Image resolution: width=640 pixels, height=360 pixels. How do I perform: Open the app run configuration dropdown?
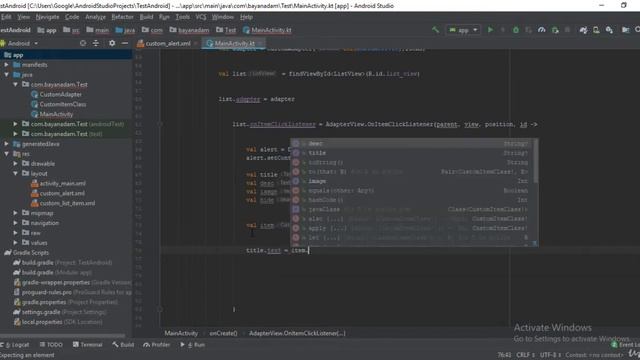tap(463, 30)
